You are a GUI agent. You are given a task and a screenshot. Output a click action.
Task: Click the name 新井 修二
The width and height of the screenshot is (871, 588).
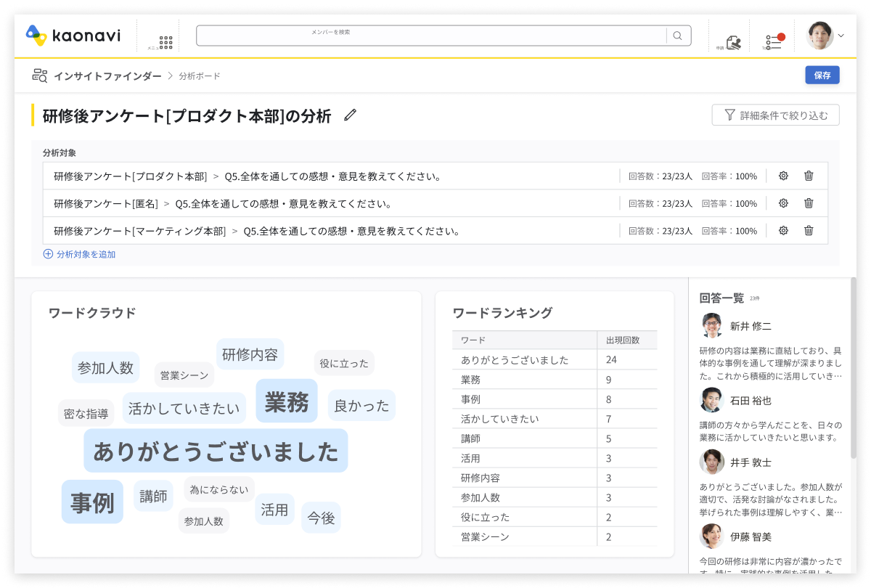click(751, 326)
